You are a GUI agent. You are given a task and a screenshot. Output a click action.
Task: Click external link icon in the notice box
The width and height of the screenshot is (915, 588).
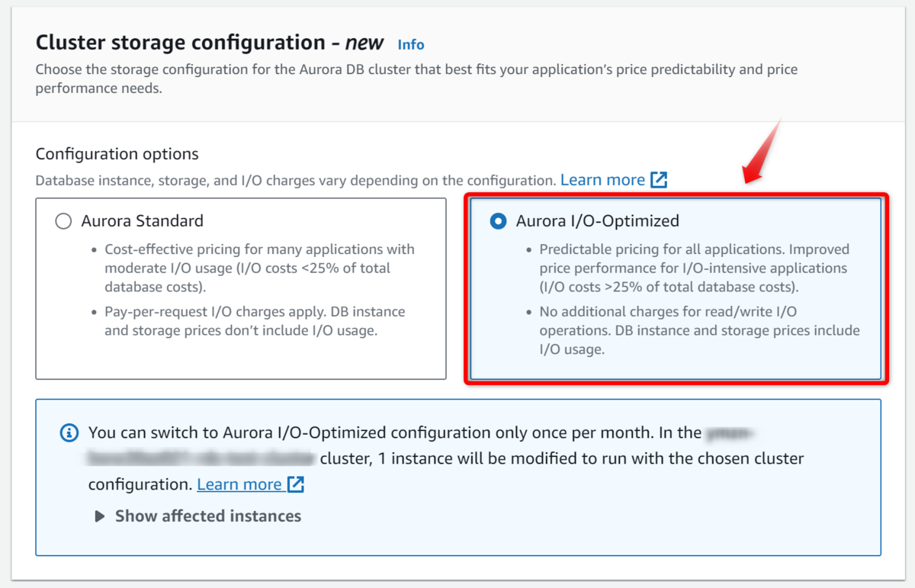[296, 484]
